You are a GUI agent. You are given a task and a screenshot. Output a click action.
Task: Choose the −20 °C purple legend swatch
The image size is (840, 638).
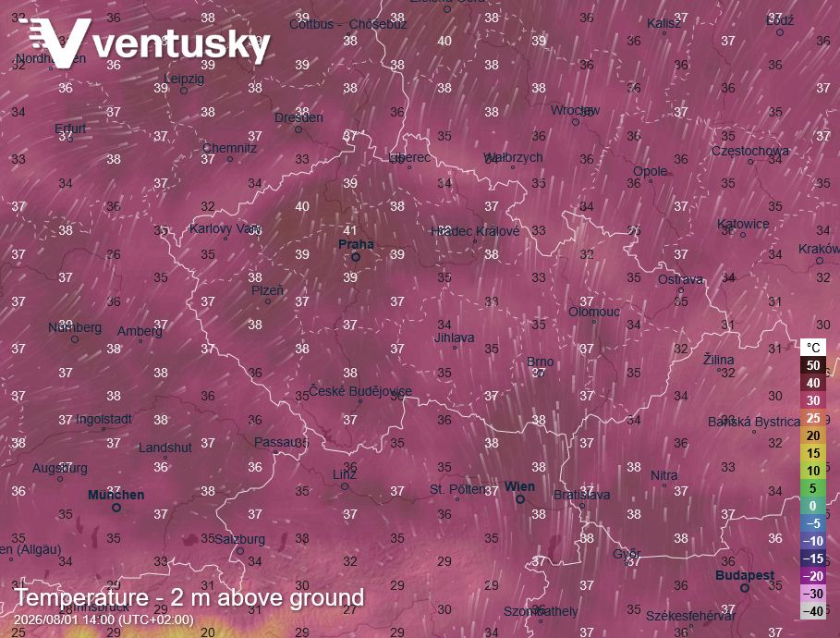click(x=813, y=576)
